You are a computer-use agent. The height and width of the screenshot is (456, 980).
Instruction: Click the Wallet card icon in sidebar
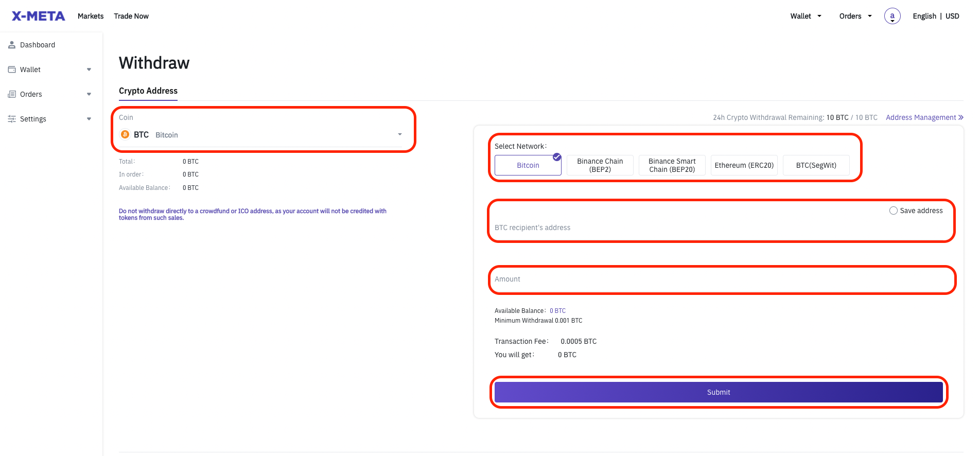point(12,69)
